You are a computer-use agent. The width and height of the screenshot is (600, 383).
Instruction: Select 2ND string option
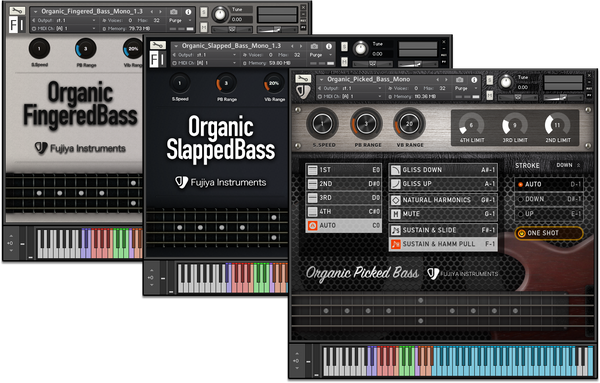[x=344, y=184]
